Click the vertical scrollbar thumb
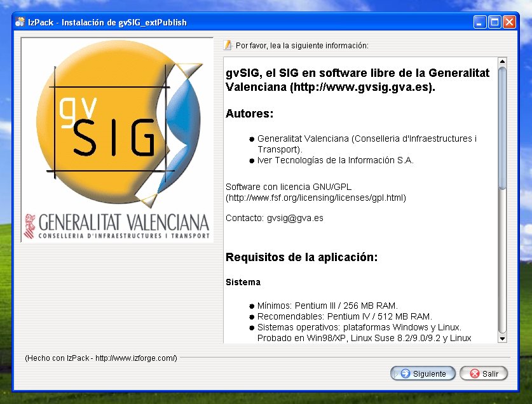 [x=502, y=127]
